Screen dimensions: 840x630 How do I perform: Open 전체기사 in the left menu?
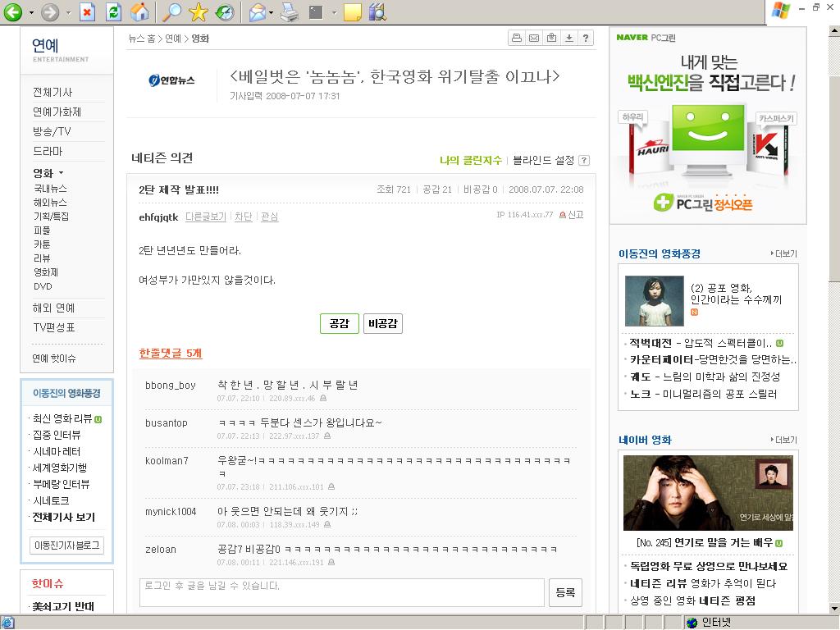click(52, 92)
